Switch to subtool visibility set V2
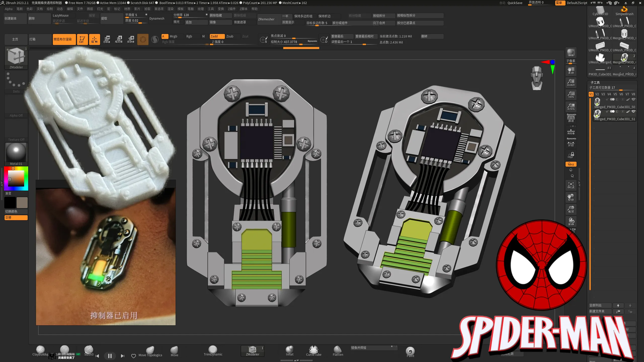Image resolution: width=644 pixels, height=362 pixels. [597, 94]
